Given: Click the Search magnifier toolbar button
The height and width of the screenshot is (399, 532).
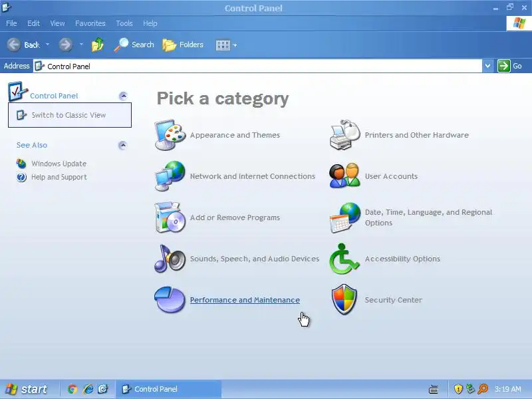Looking at the screenshot, I should pos(134,45).
